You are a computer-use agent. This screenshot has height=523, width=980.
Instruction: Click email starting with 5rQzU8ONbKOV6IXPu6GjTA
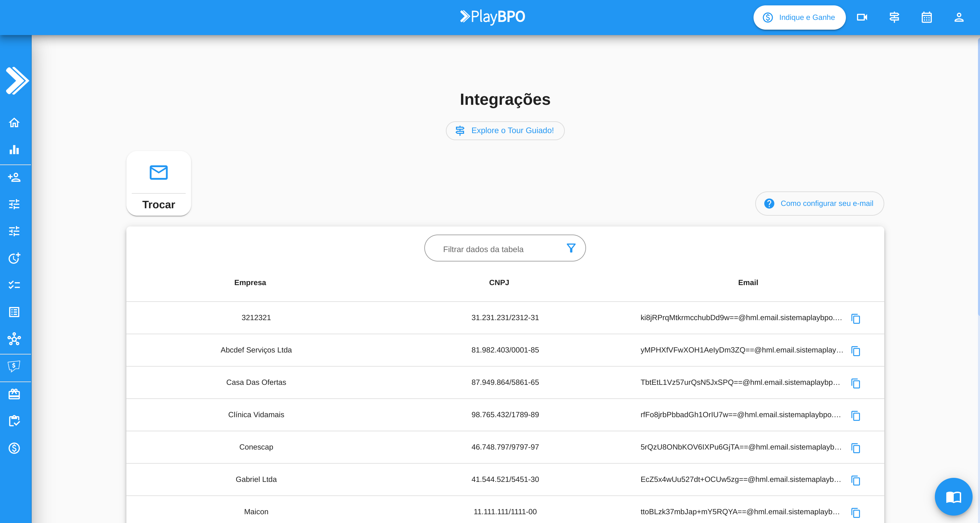point(741,447)
